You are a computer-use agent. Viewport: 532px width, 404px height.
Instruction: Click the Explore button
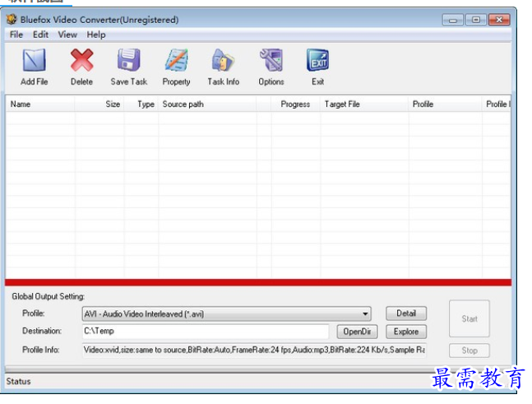tap(406, 332)
